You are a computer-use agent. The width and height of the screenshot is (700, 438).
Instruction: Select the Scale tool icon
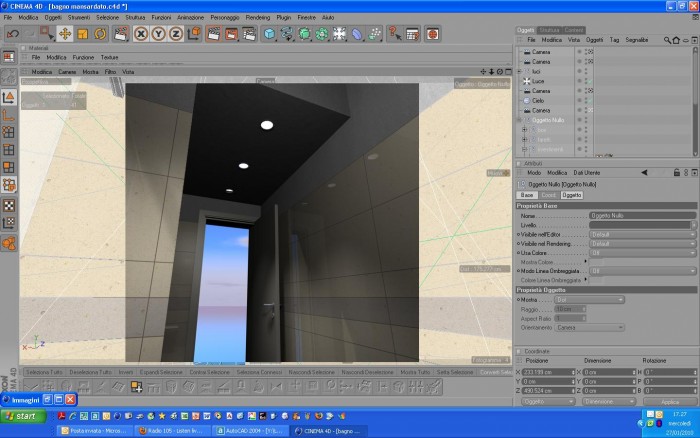(x=83, y=34)
